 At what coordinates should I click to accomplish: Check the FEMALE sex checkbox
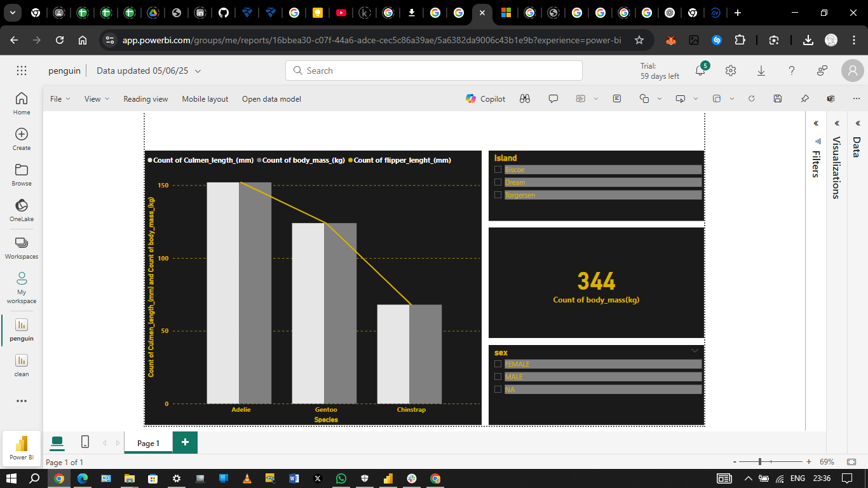tap(498, 364)
